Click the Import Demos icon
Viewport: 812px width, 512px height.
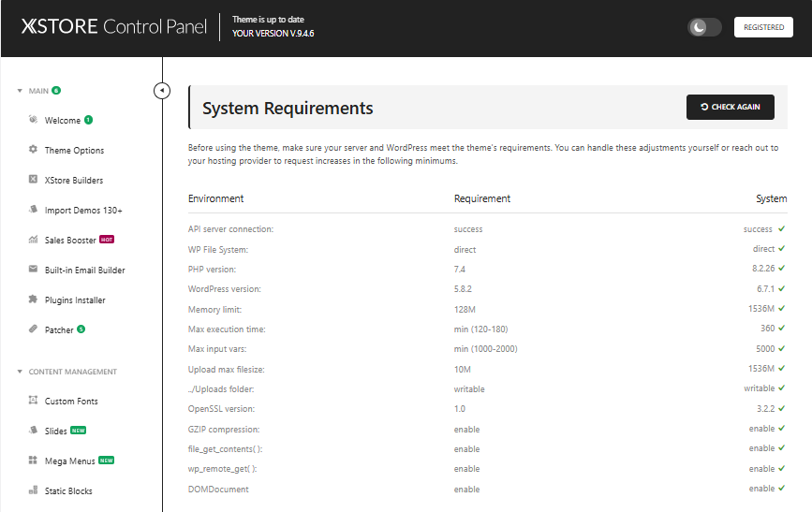click(33, 209)
